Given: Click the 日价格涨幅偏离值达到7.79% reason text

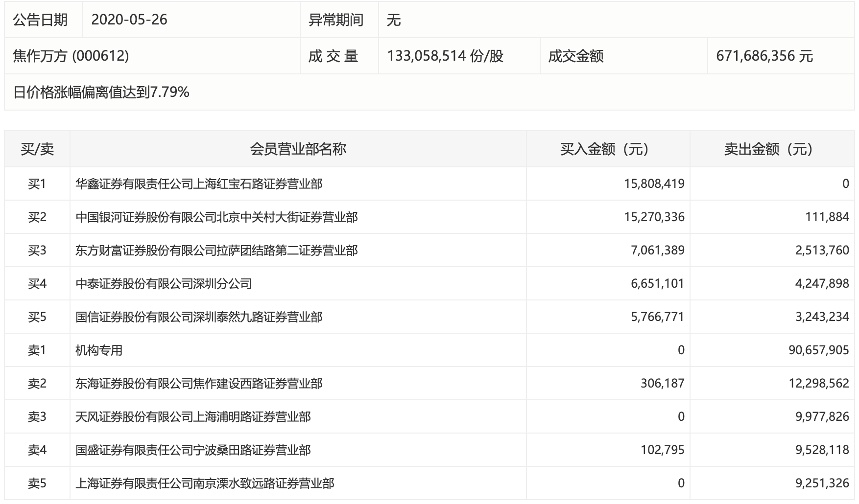Looking at the screenshot, I should 101,92.
